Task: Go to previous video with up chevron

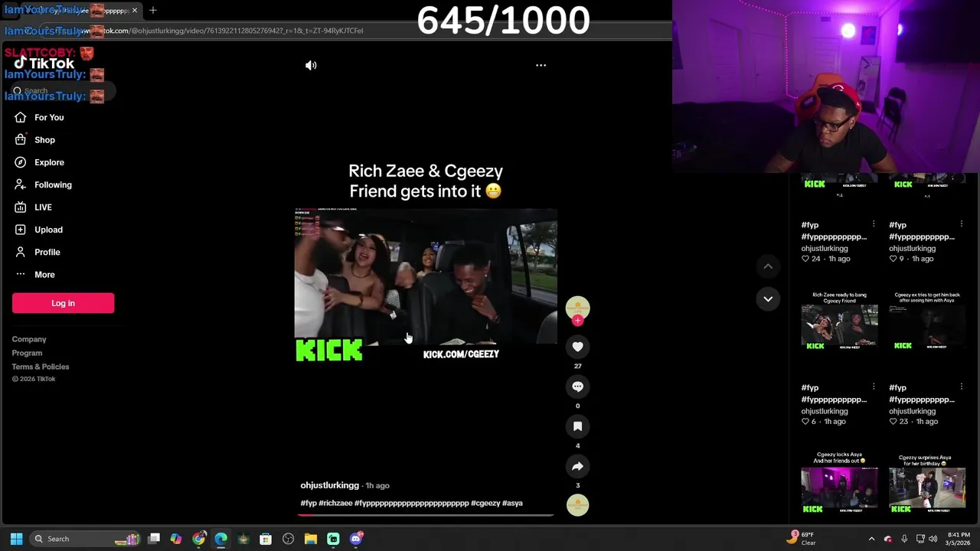Action: coord(768,266)
